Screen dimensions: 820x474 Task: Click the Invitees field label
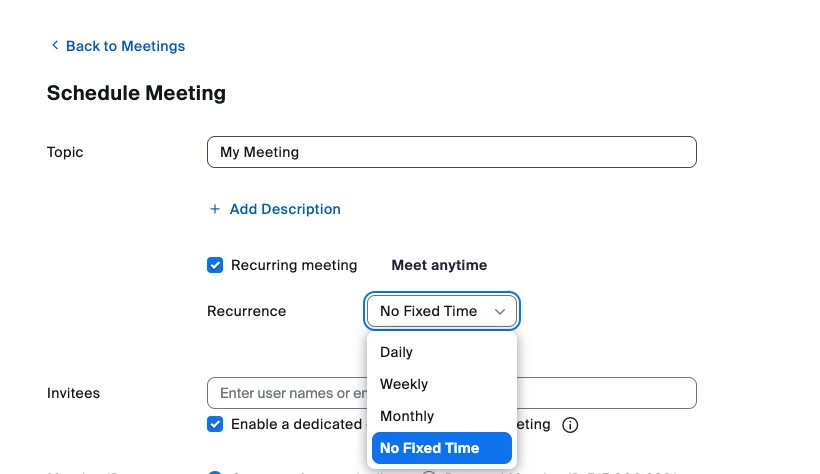[x=73, y=393]
